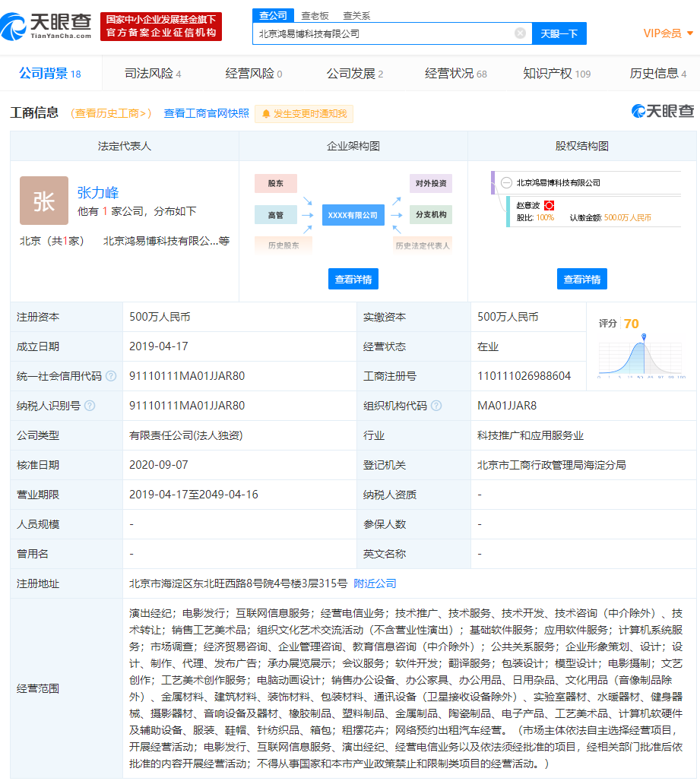Open the 公司发展 tab
This screenshot has height=781, width=700.
point(355,74)
